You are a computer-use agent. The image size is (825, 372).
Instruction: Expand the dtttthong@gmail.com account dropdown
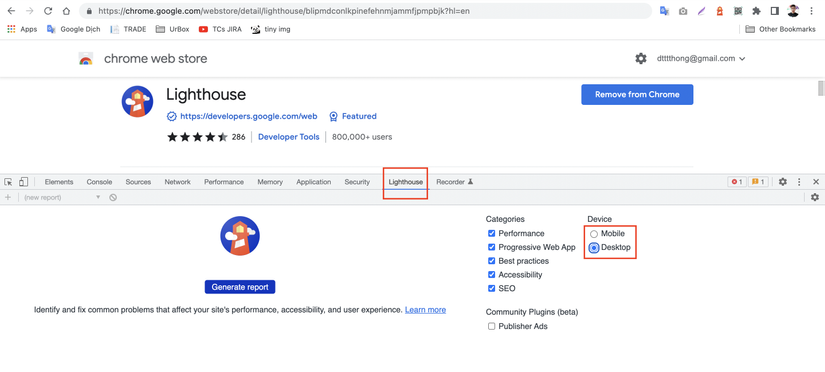(701, 58)
